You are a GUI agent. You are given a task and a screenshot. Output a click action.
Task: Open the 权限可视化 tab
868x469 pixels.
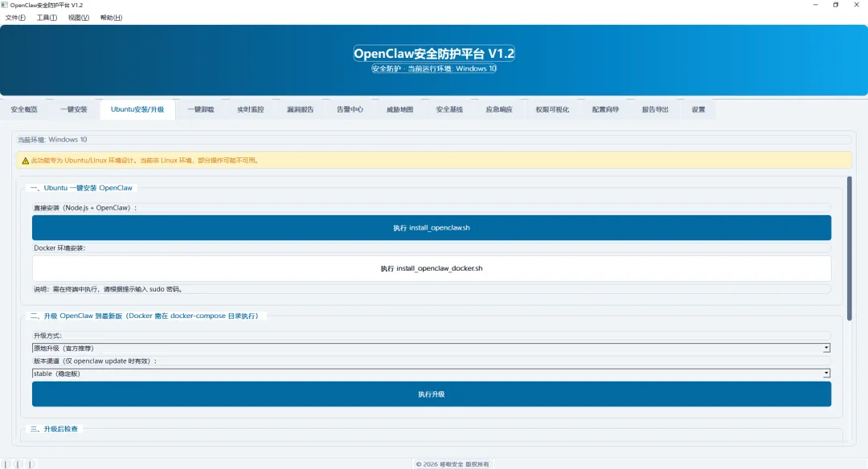552,109
